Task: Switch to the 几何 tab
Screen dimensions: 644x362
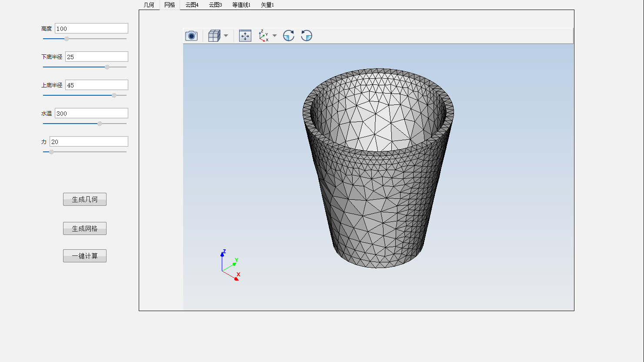Action: 149,5
